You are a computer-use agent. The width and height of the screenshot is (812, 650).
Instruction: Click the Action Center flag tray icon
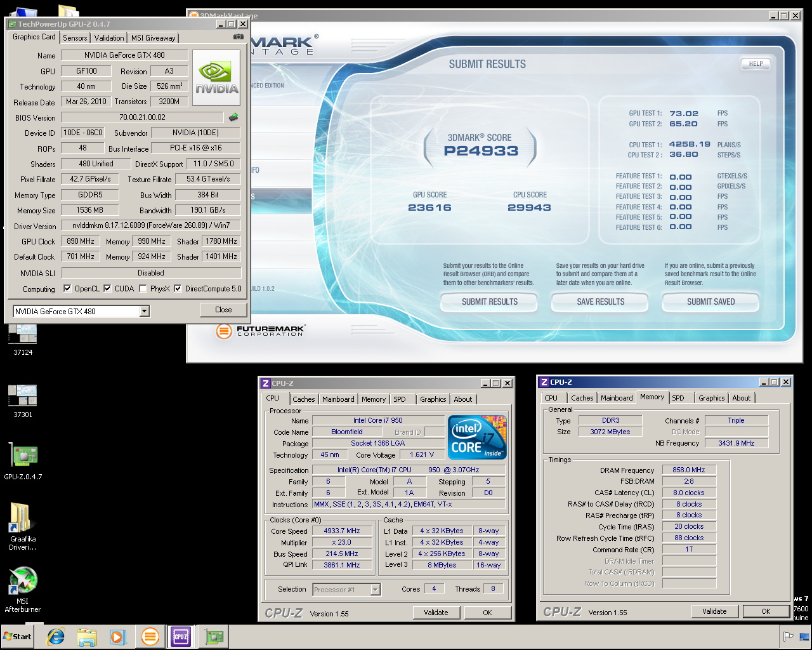click(789, 637)
